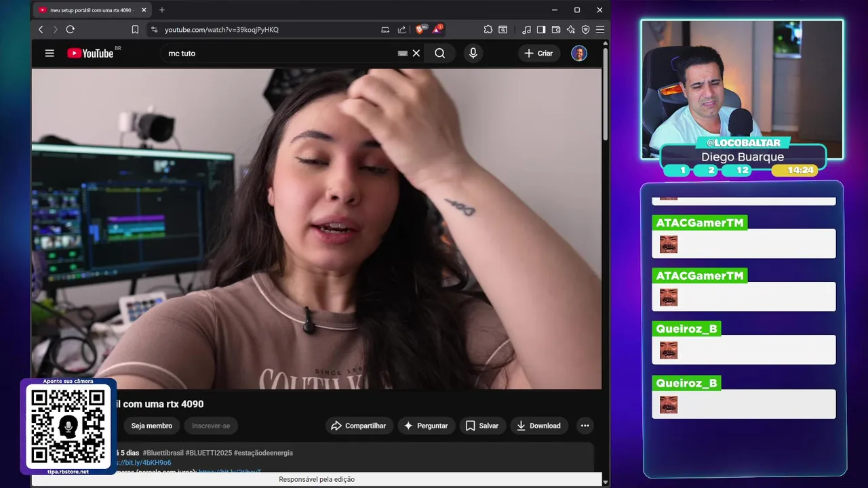Click the #Bluettibrasil hashtag
868x488 pixels.
(x=162, y=453)
